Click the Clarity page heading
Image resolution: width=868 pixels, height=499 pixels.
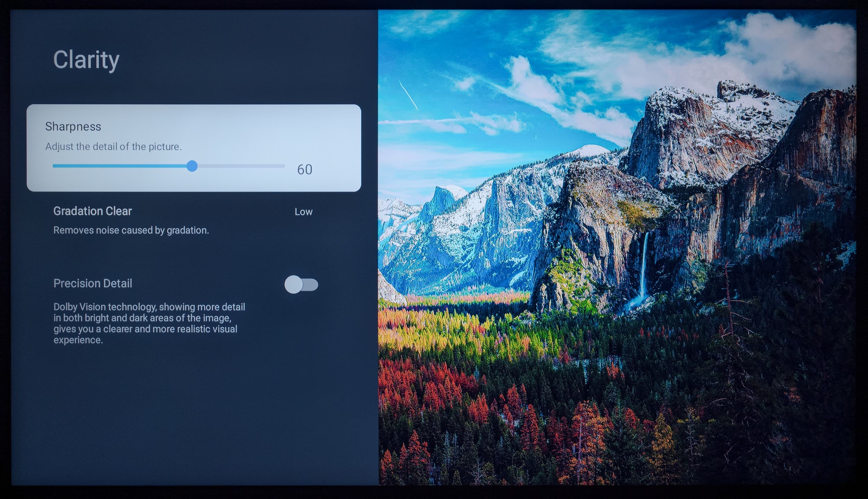tap(86, 60)
